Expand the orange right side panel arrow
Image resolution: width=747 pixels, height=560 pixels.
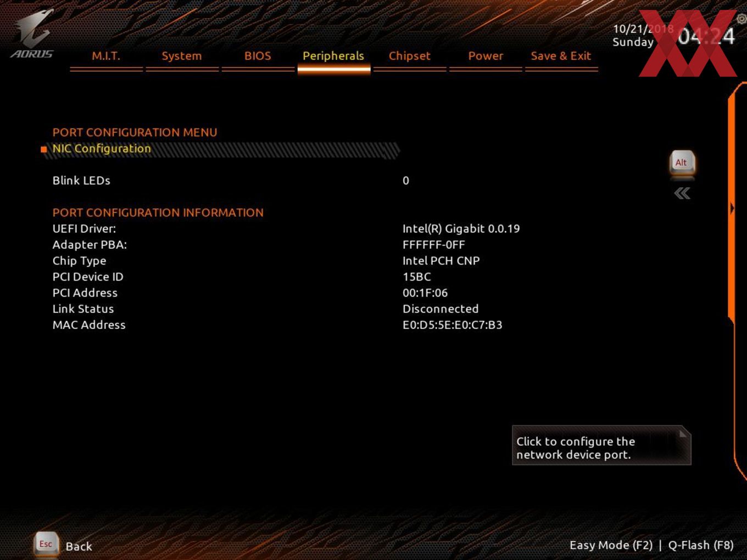coord(732,209)
